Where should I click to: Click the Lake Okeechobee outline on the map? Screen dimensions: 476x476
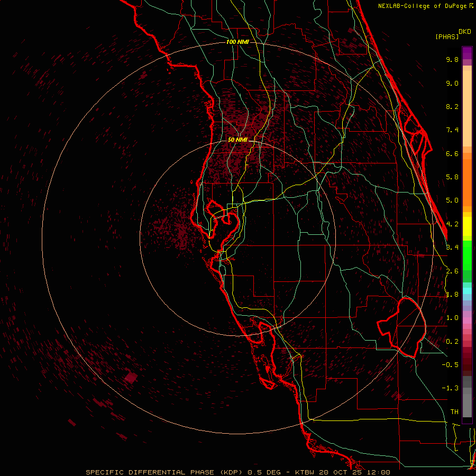(401, 328)
